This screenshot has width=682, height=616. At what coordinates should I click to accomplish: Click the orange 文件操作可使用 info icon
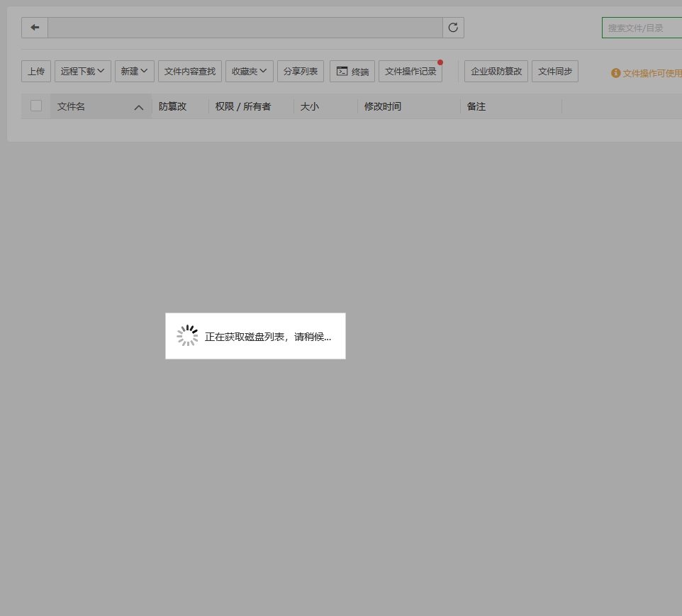point(615,73)
